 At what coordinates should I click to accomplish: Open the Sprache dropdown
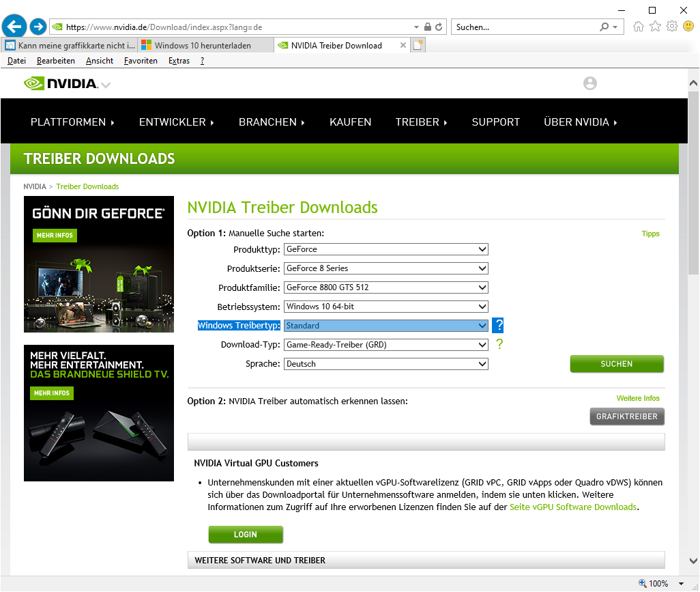point(385,364)
